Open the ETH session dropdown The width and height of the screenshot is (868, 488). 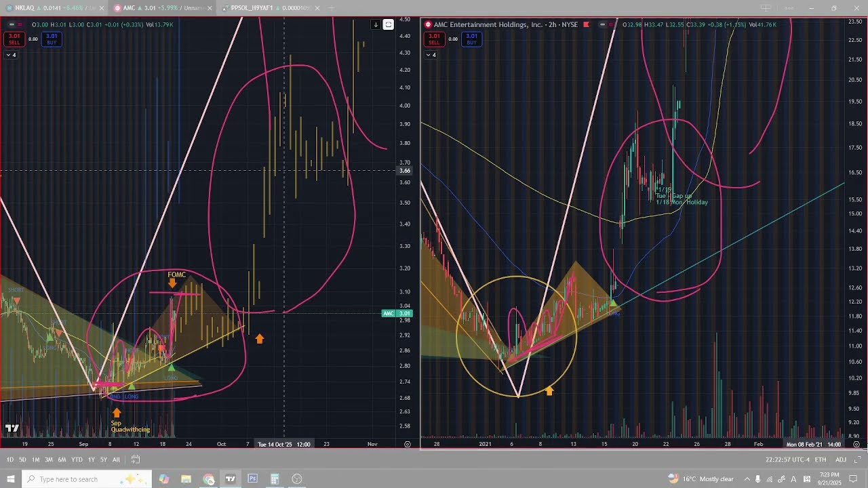(821, 460)
